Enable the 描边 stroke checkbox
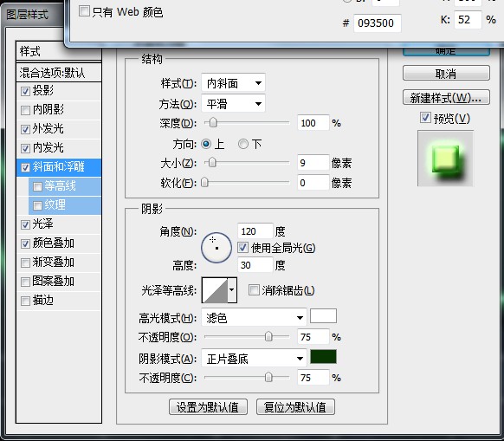Image resolution: width=504 pixels, height=441 pixels. click(25, 302)
